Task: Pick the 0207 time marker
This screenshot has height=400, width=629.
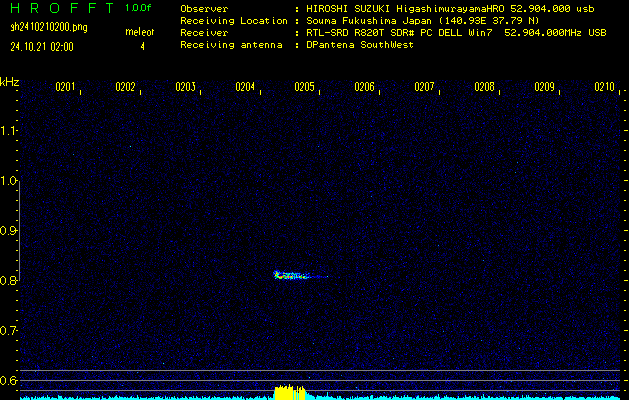Action: tap(424, 87)
